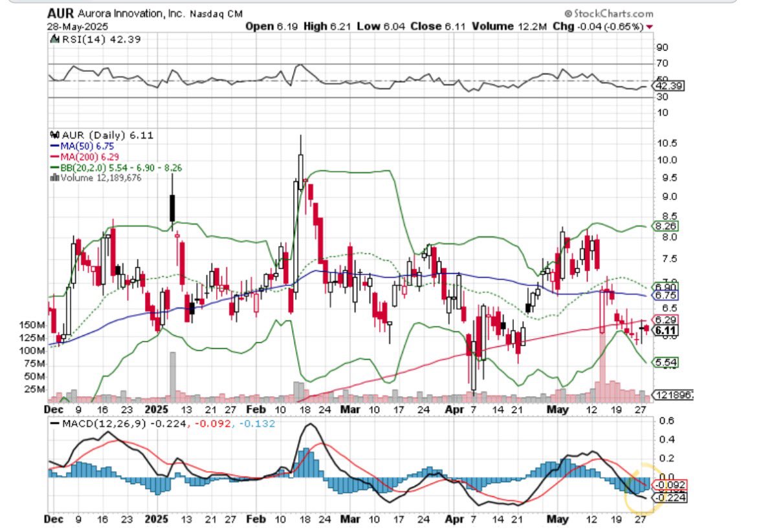Click the Volume histogram icon in the legend
The height and width of the screenshot is (532, 763).
56,177
